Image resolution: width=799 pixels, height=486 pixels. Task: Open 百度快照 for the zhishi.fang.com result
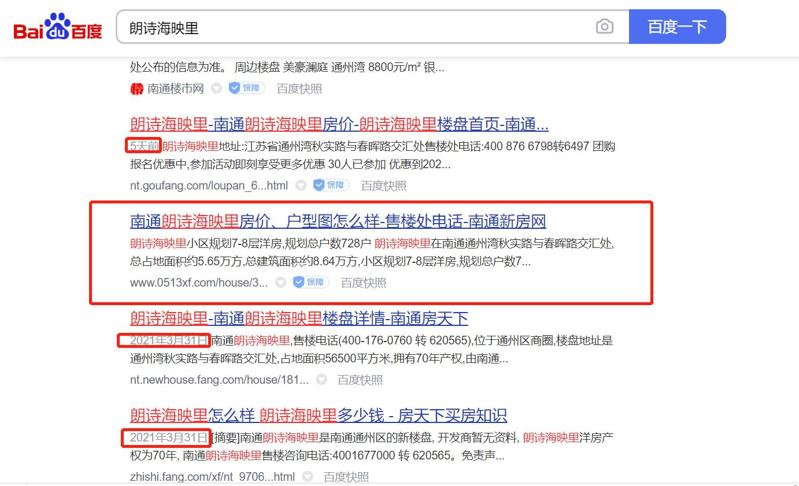[346, 477]
